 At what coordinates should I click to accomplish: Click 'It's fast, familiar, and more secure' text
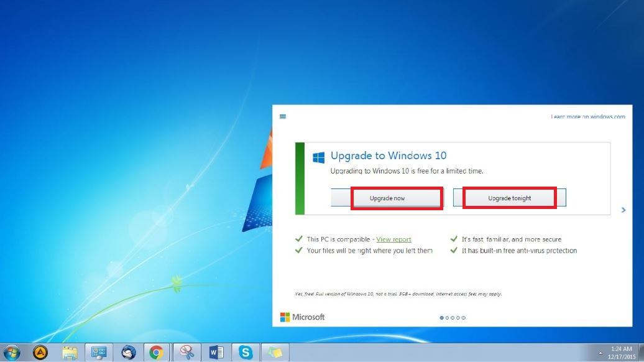tap(512, 239)
